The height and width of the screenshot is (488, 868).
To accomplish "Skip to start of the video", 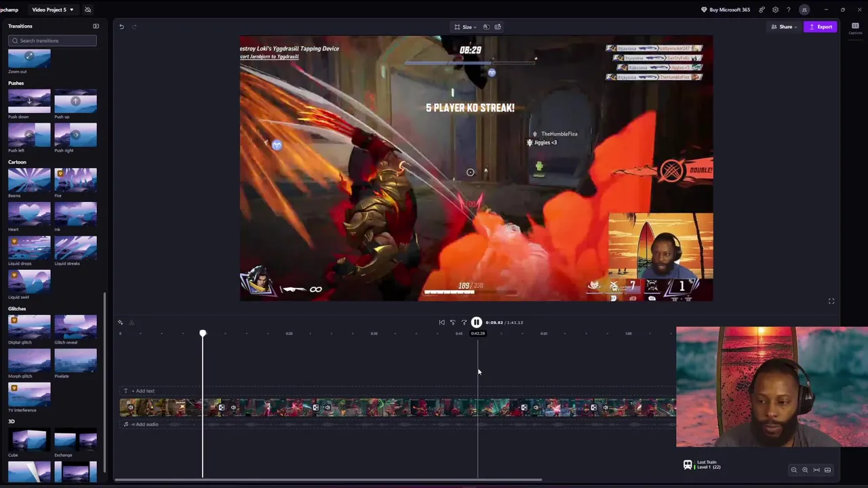I will [x=441, y=323].
